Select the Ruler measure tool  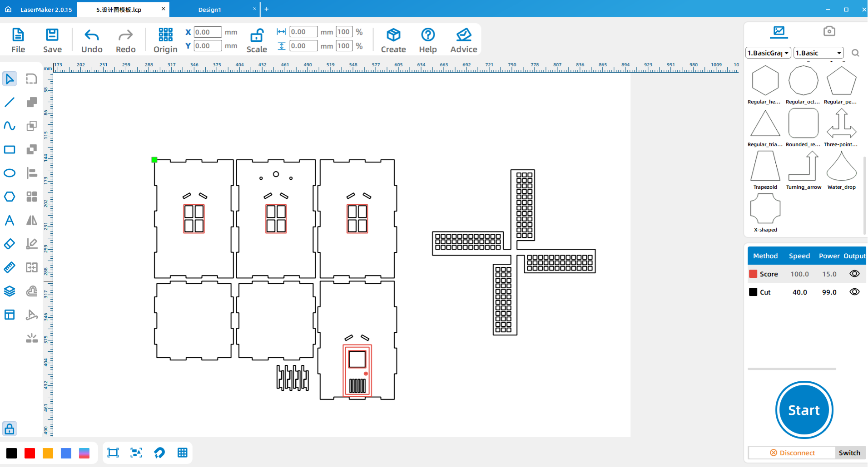[10, 267]
